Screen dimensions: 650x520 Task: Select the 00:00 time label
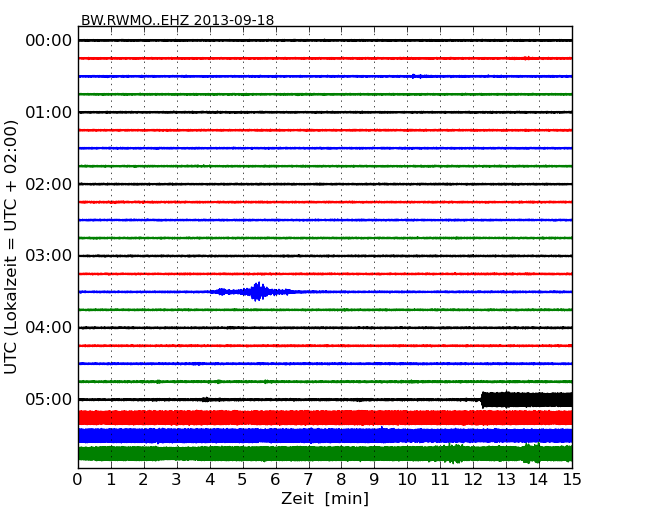pos(49,41)
